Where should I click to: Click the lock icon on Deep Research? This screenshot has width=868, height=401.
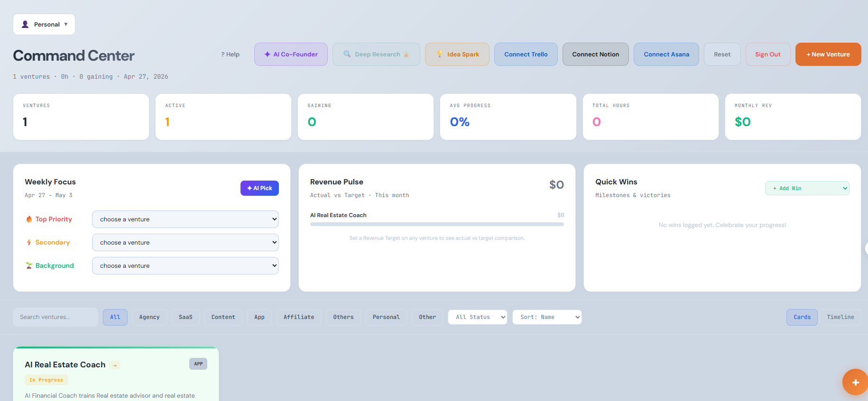[x=406, y=55]
